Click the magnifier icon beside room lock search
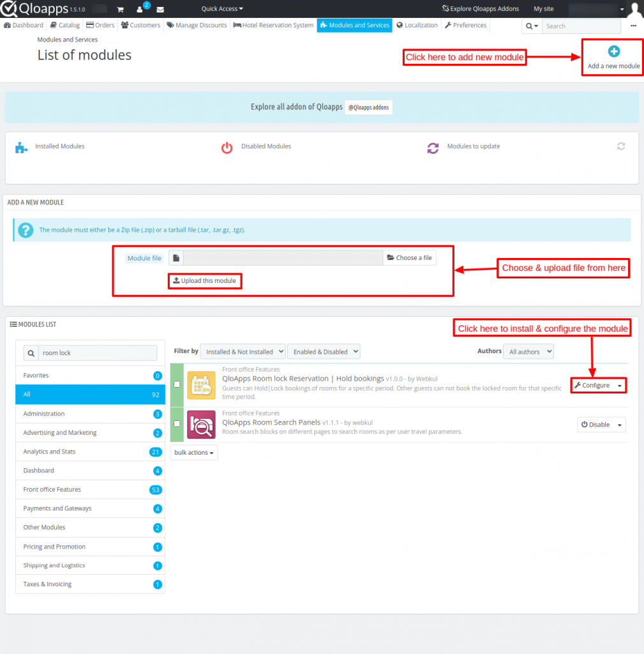The height and width of the screenshot is (654, 644). (31, 353)
